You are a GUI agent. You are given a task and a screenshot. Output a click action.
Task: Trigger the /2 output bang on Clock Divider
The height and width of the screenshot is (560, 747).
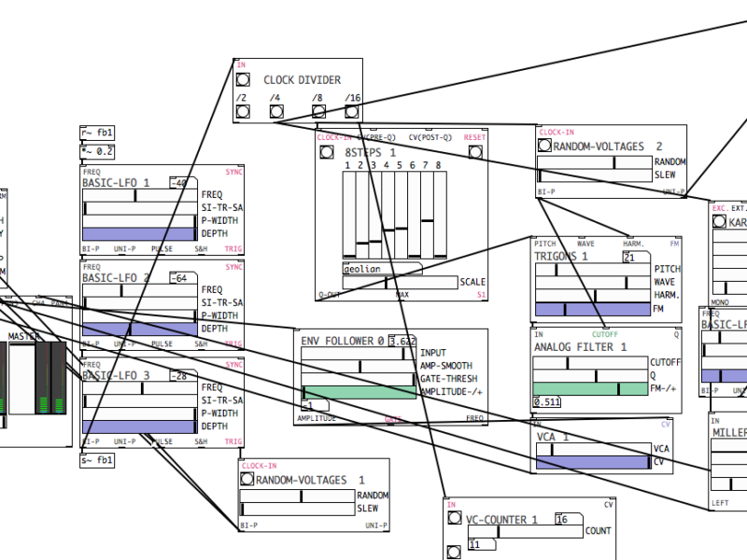243,112
